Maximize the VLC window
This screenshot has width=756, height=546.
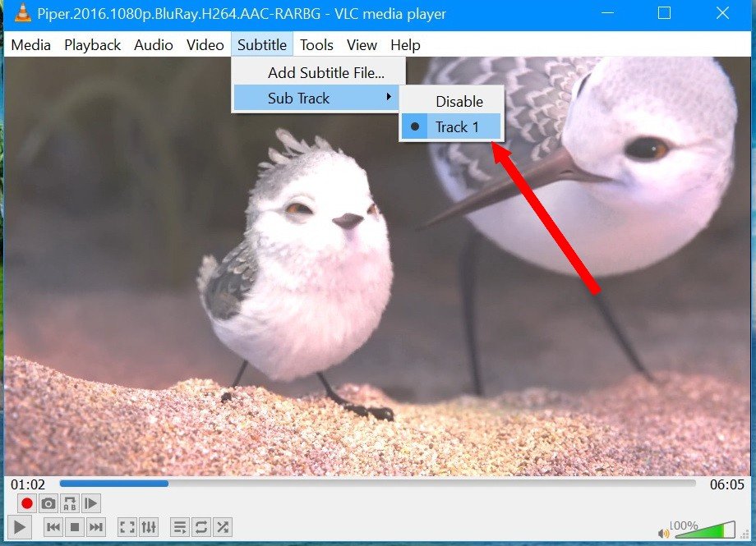pyautogui.click(x=665, y=13)
